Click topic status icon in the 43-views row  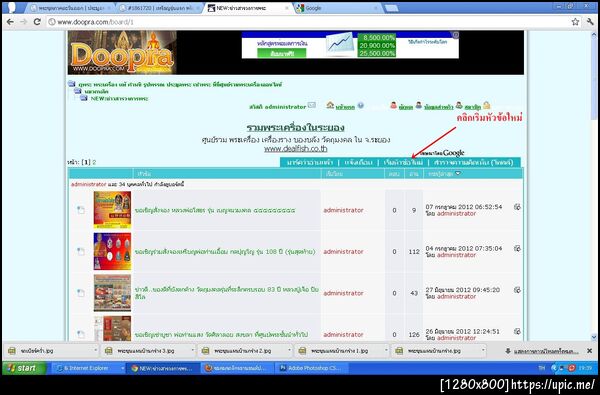[81, 293]
